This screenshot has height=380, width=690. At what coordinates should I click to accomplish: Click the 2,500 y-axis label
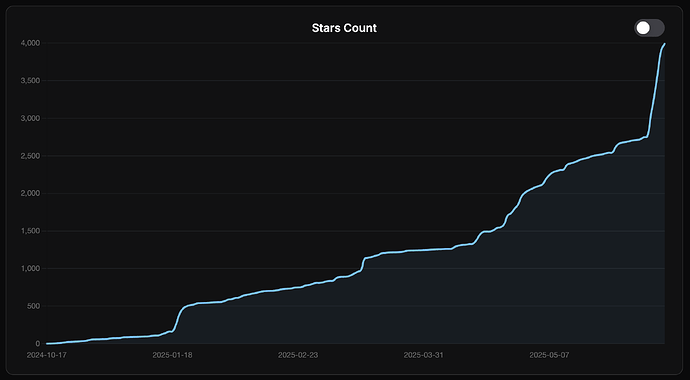tap(30, 156)
